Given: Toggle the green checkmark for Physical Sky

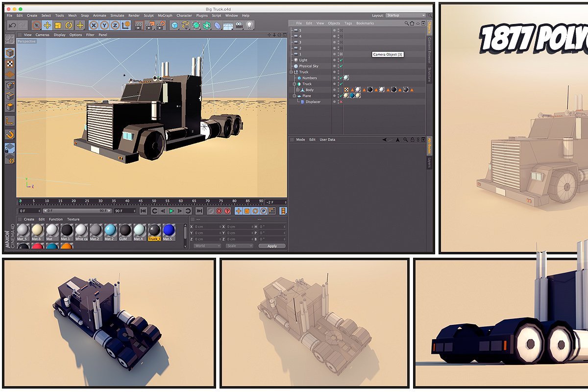Looking at the screenshot, I should pos(341,66).
